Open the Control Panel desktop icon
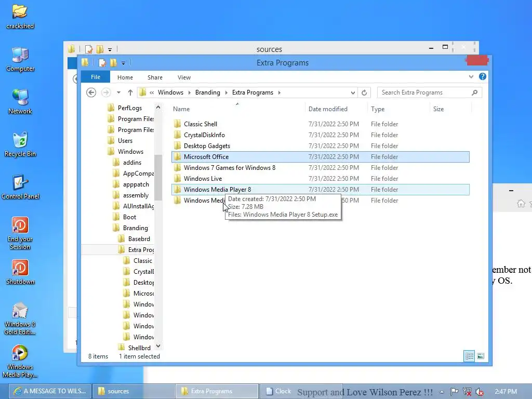This screenshot has height=399, width=532. 20,187
